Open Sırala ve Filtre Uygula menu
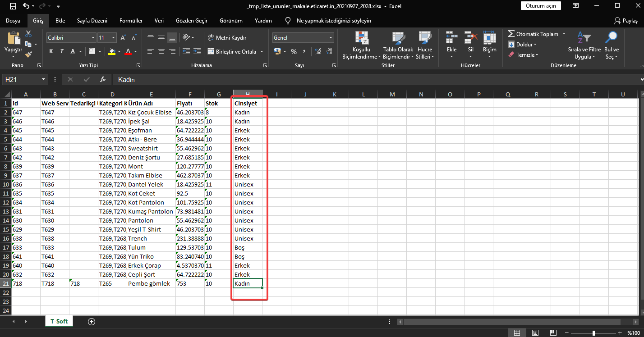 pyautogui.click(x=584, y=46)
